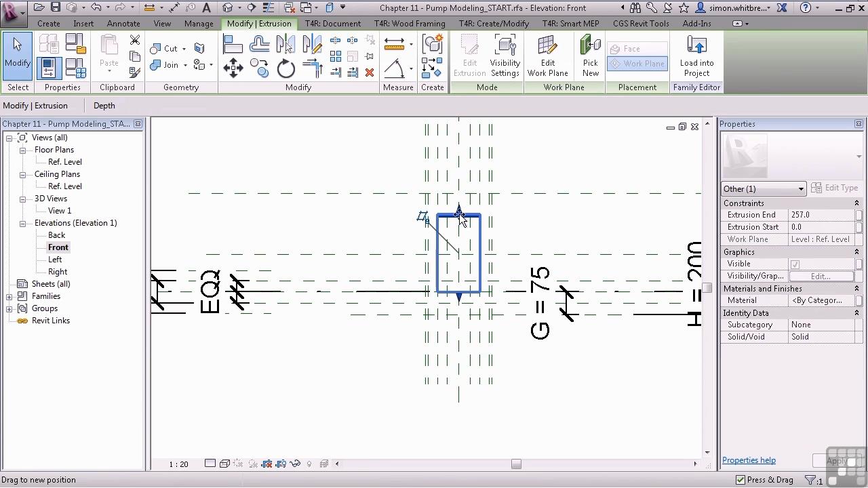Save the family file
The width and height of the screenshot is (868, 488).
point(56,7)
